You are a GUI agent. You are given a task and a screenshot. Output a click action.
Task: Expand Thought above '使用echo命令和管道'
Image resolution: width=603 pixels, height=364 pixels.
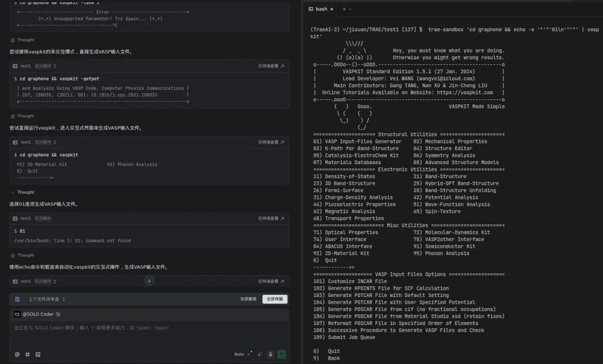22,255
